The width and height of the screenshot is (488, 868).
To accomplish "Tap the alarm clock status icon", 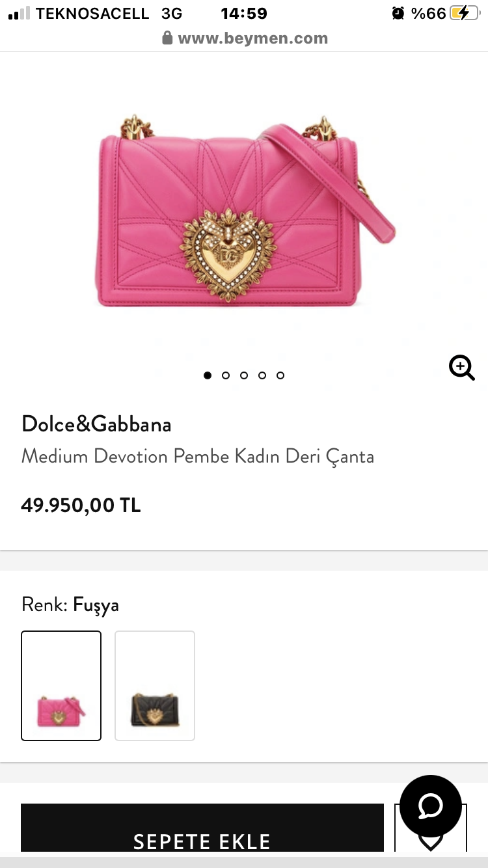I will pyautogui.click(x=398, y=13).
